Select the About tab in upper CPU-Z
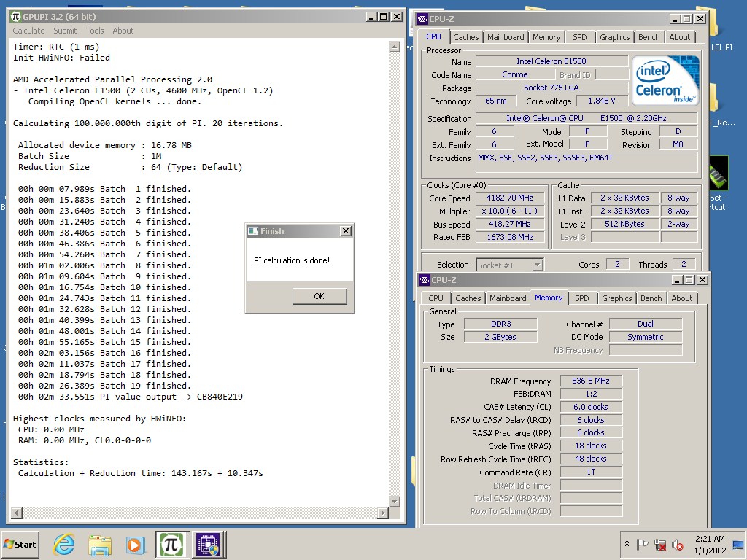The height and width of the screenshot is (560, 747). click(679, 37)
